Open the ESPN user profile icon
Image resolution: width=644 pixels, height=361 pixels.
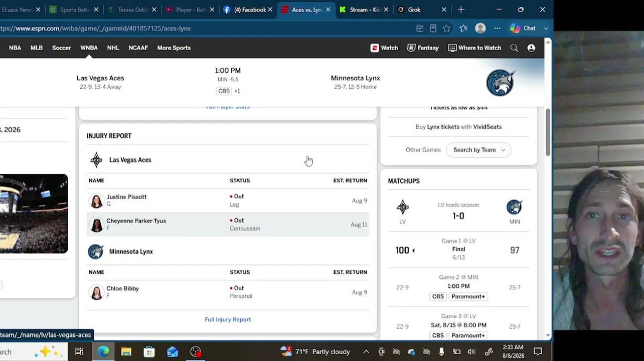click(x=531, y=48)
